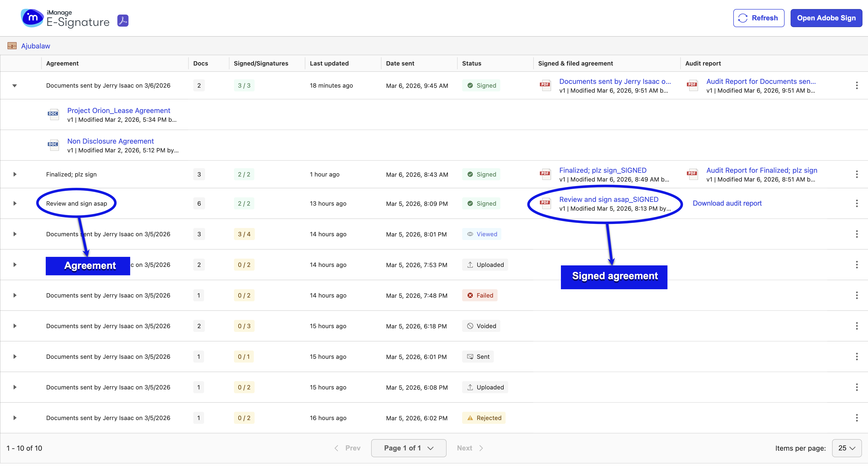Click the Agreement column header
This screenshot has width=868, height=466.
(62, 63)
